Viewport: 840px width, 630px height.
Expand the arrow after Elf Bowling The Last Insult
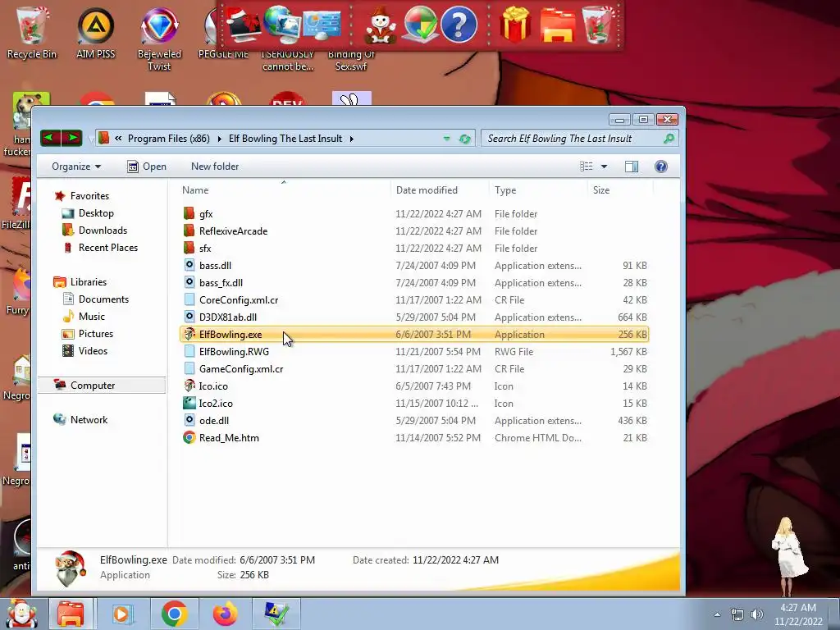pyautogui.click(x=351, y=139)
